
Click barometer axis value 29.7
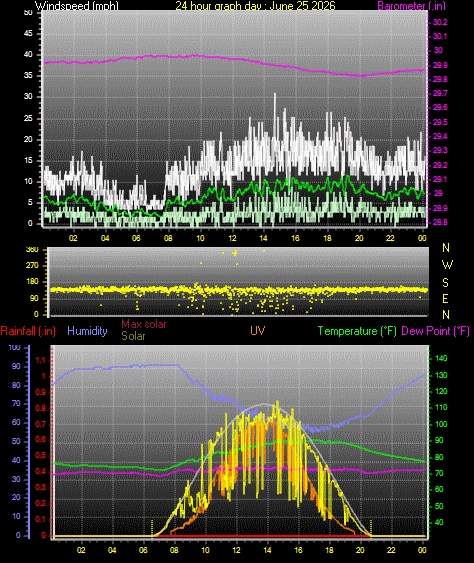click(440, 93)
